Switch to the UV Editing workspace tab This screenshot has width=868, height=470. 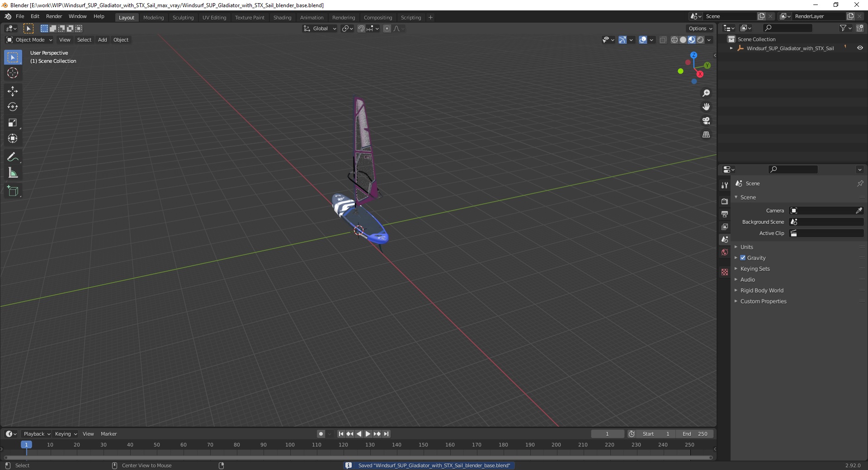(214, 18)
